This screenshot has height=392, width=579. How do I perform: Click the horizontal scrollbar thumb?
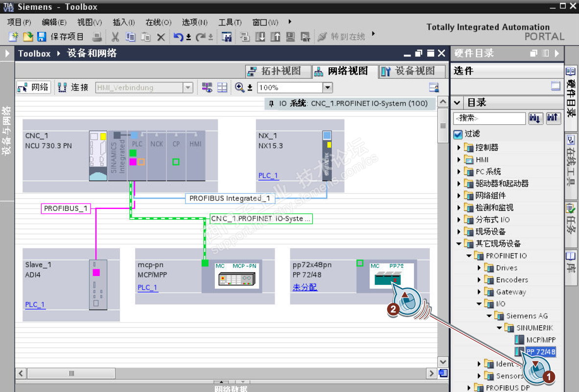tap(71, 373)
